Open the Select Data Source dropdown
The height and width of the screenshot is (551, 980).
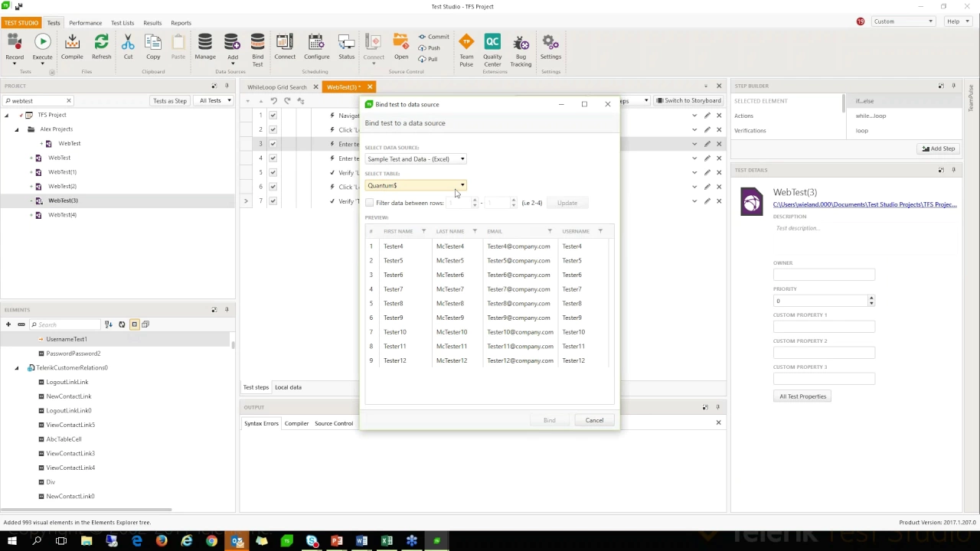(x=416, y=159)
